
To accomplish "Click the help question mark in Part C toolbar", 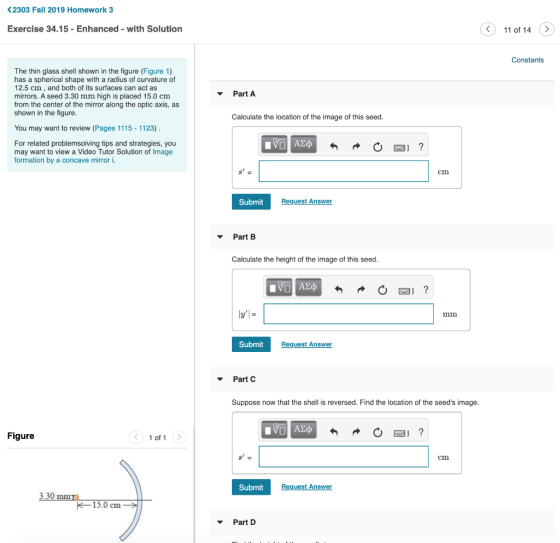I will 421,432.
